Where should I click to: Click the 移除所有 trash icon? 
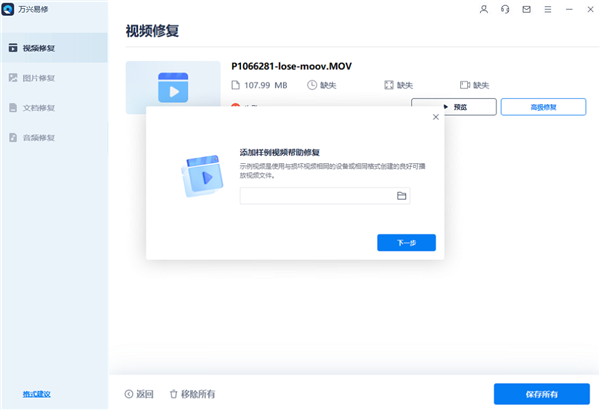click(x=174, y=394)
